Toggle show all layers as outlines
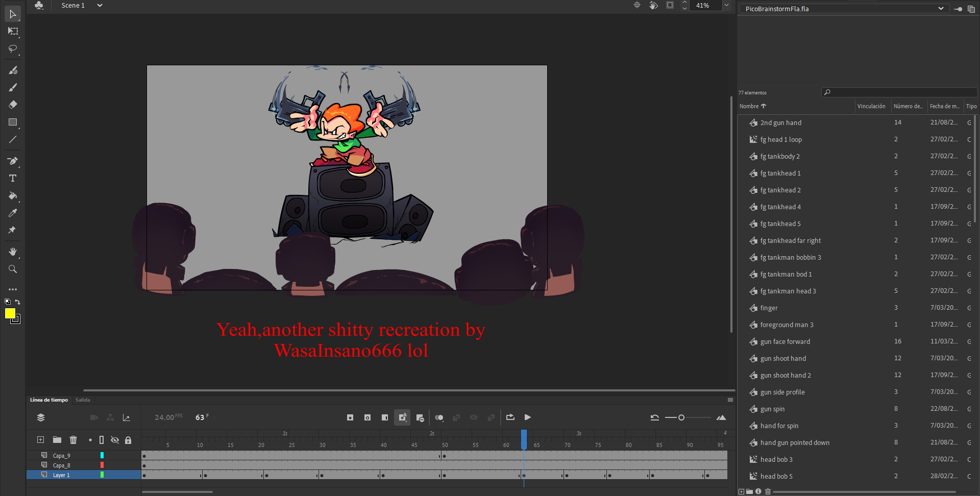This screenshot has width=980, height=496. (102, 440)
